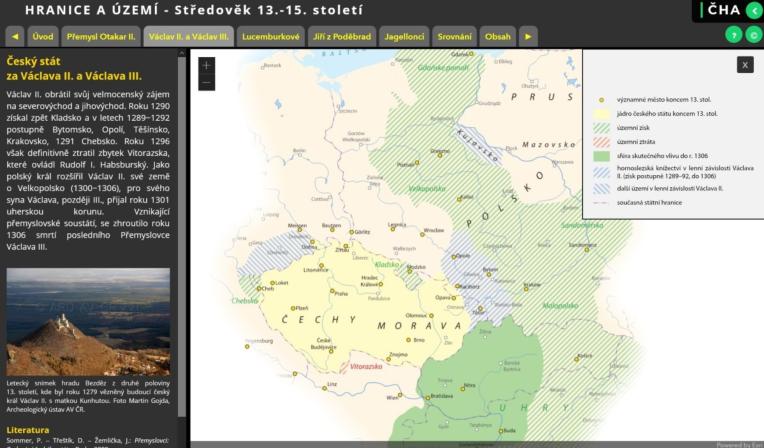The height and width of the screenshot is (448, 764).
Task: Click the Kladsko map label
Action: (387, 265)
